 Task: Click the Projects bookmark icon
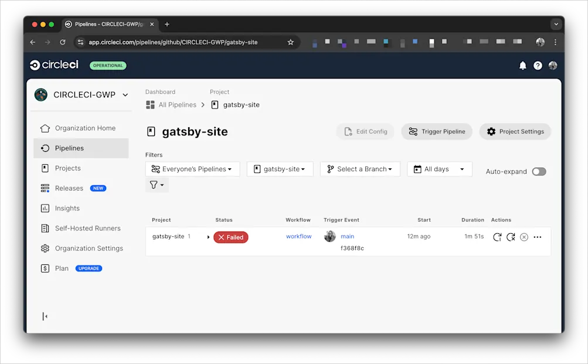(45, 168)
